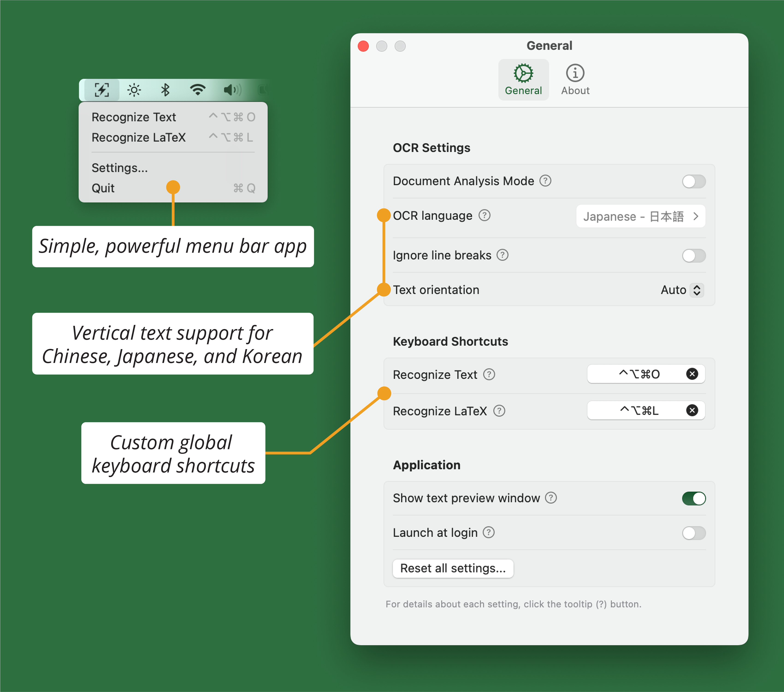The image size is (784, 692).
Task: Select Settings... in the dropdown menu
Action: click(120, 168)
